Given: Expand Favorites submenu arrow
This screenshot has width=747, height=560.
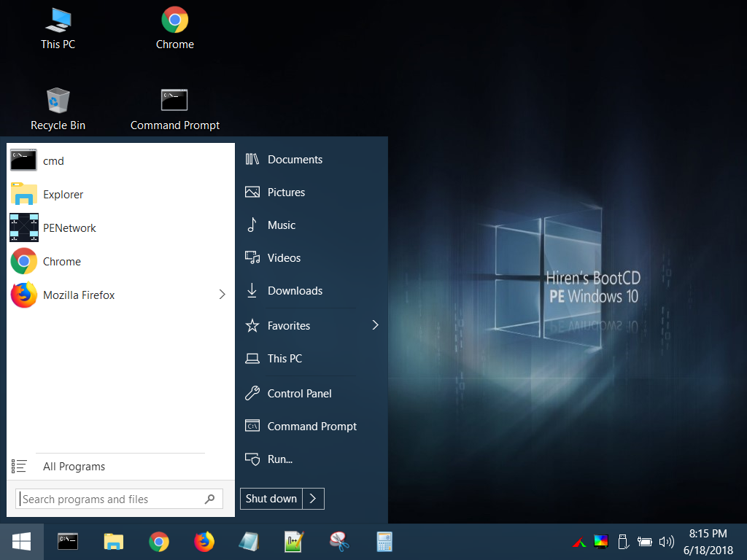Looking at the screenshot, I should click(376, 325).
